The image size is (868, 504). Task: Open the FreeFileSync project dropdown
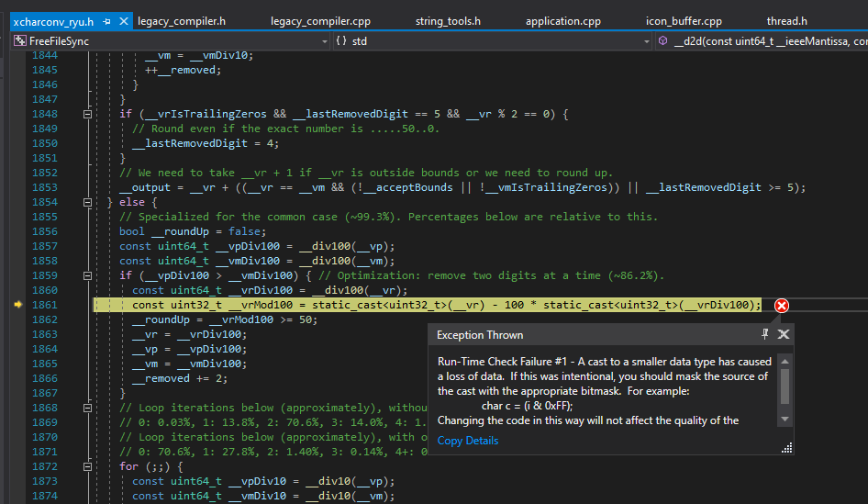[x=325, y=41]
